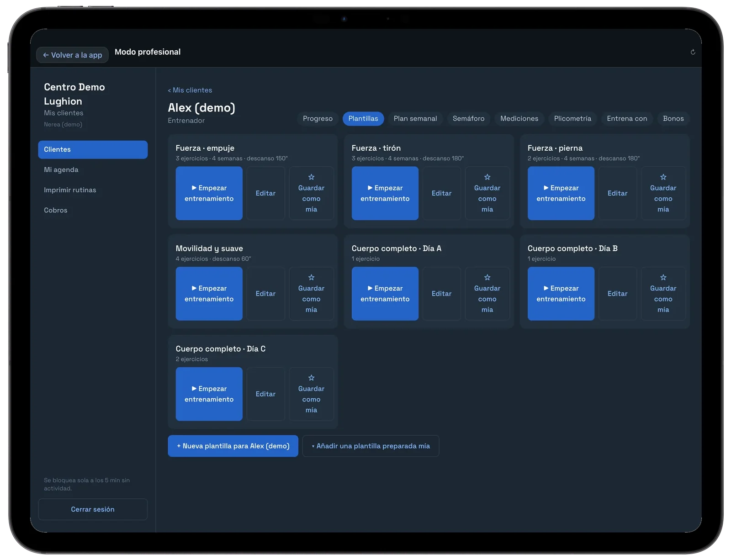Image resolution: width=731 pixels, height=560 pixels.
Task: Open the Entrena con tab
Action: point(627,118)
